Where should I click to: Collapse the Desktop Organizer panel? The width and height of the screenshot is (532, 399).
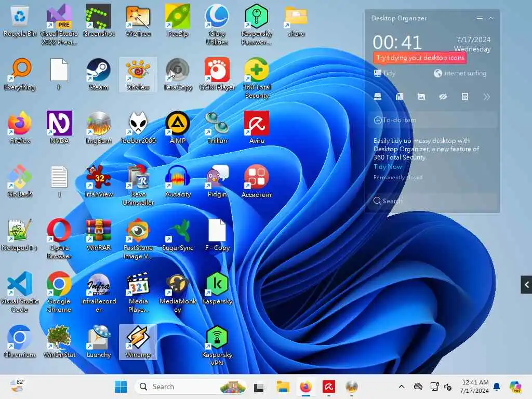(491, 18)
